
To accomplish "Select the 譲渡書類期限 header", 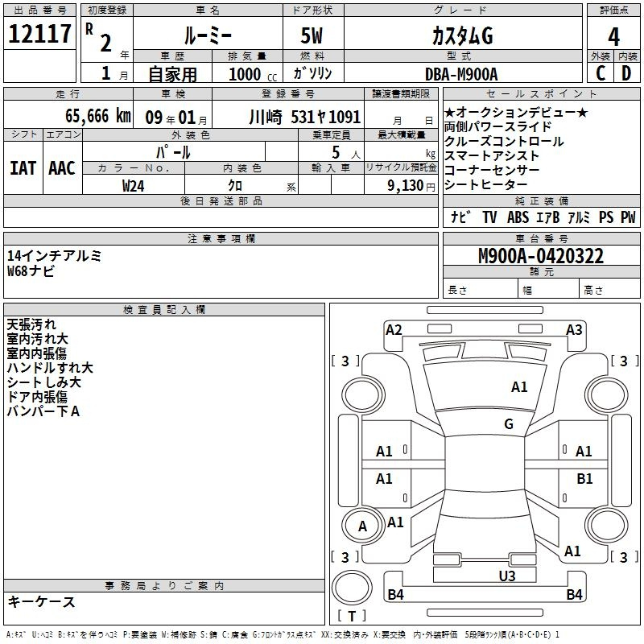I will click(401, 94).
